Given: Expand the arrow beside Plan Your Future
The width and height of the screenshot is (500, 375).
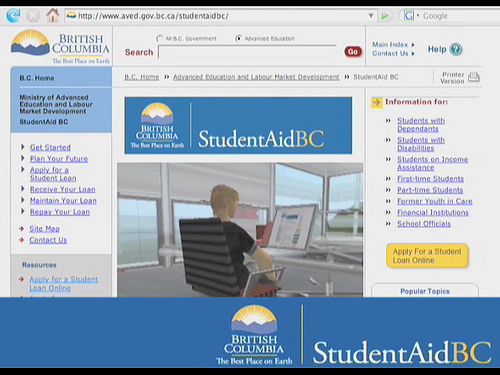Looking at the screenshot, I should (x=23, y=158).
